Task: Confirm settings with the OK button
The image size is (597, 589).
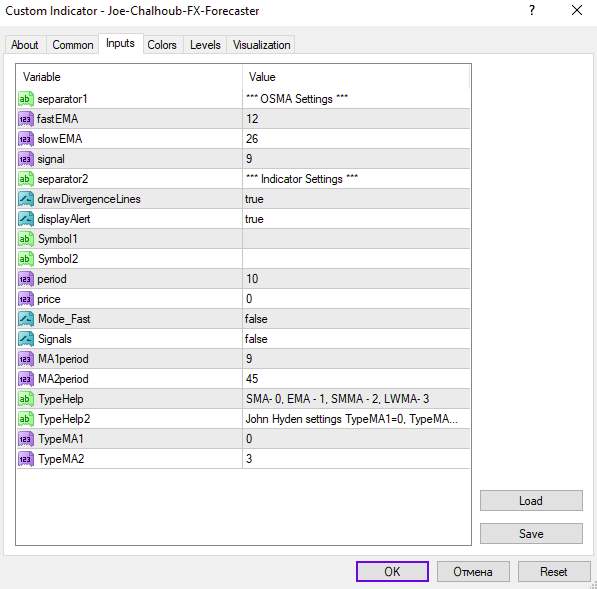Action: 392,571
